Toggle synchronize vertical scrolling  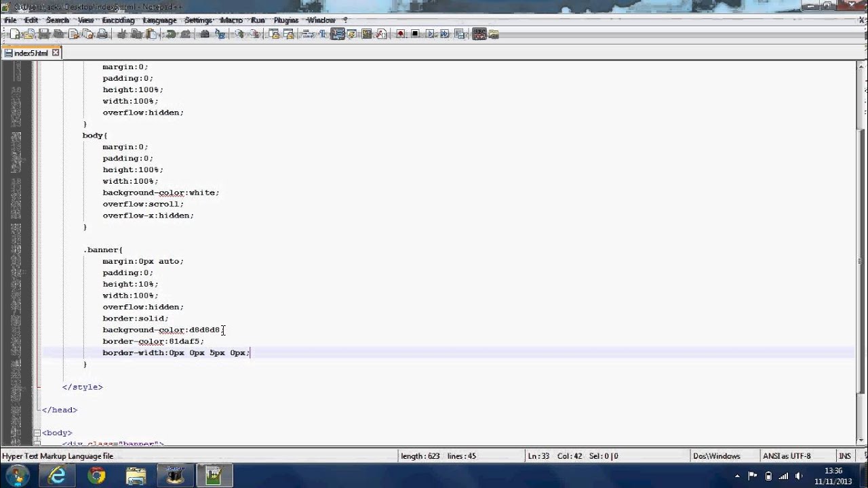(x=275, y=34)
